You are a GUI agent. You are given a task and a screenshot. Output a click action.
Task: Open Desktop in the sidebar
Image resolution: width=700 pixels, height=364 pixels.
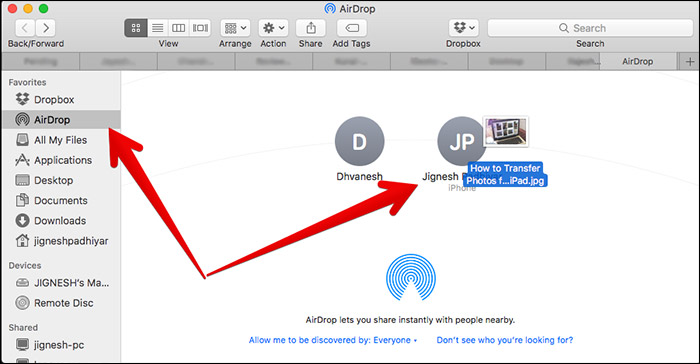tap(61, 180)
